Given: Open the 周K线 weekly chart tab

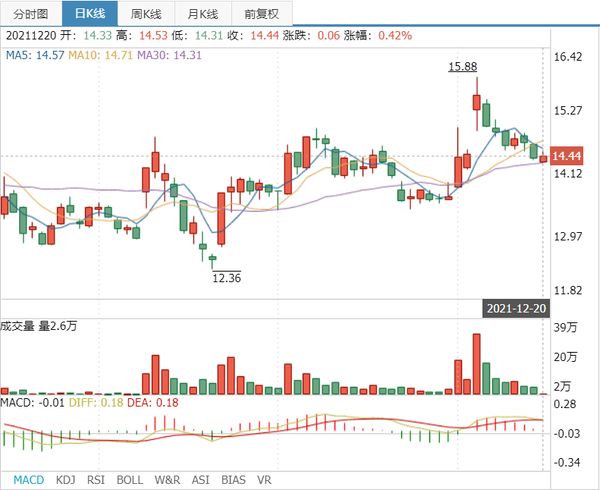Looking at the screenshot, I should (x=149, y=13).
